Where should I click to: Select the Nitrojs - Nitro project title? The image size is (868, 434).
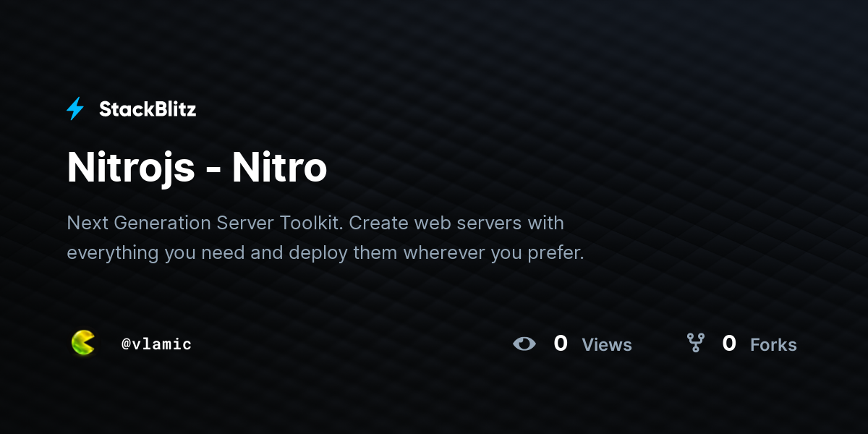point(197,167)
